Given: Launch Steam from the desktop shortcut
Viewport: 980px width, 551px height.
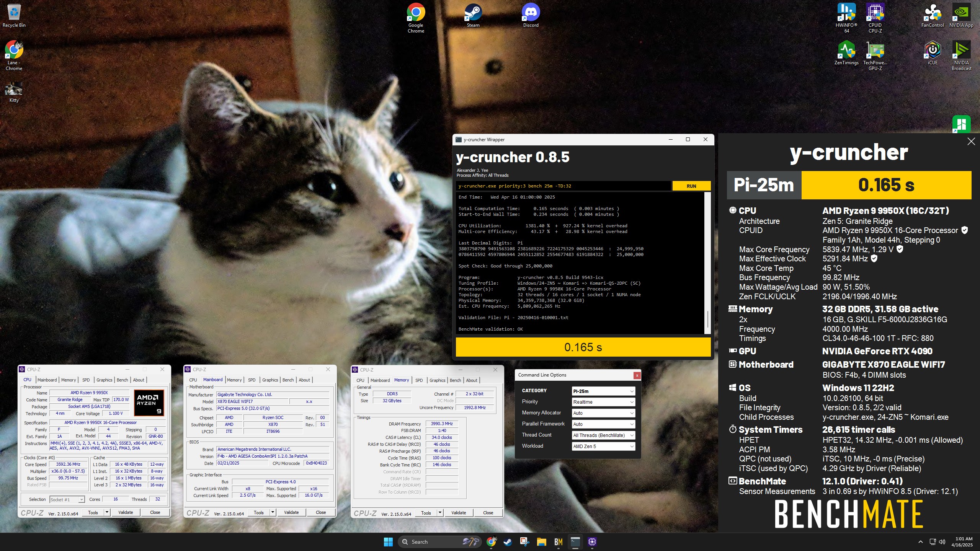Looking at the screenshot, I should (x=473, y=15).
